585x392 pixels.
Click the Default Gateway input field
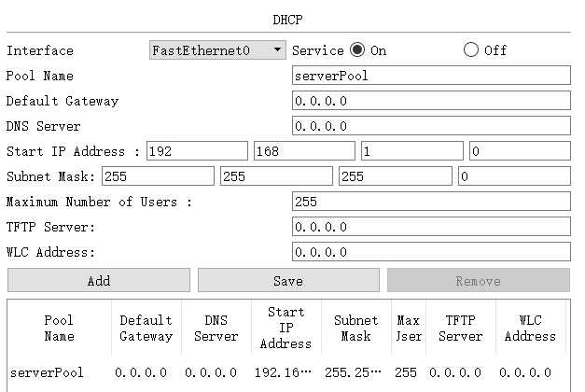[x=431, y=101]
